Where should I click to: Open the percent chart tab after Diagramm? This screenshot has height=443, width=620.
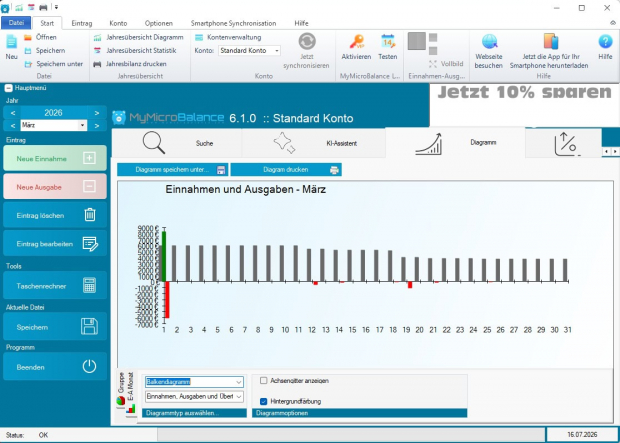coord(565,143)
